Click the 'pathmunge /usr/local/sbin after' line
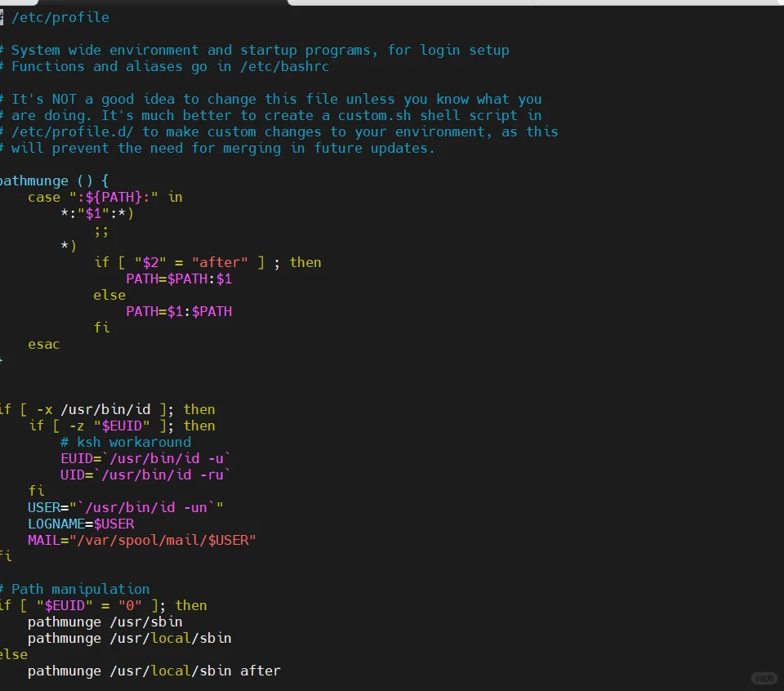The image size is (784, 691). pyautogui.click(x=154, y=671)
